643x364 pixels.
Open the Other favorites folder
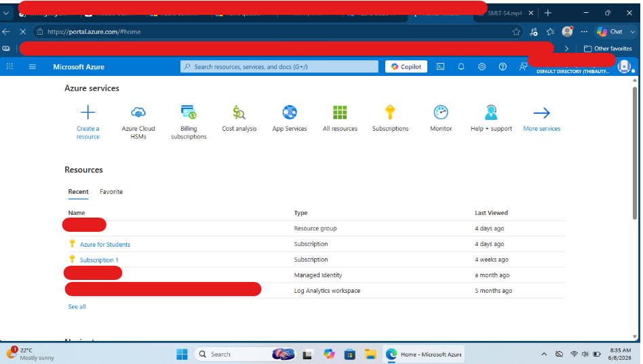pyautogui.click(x=608, y=48)
